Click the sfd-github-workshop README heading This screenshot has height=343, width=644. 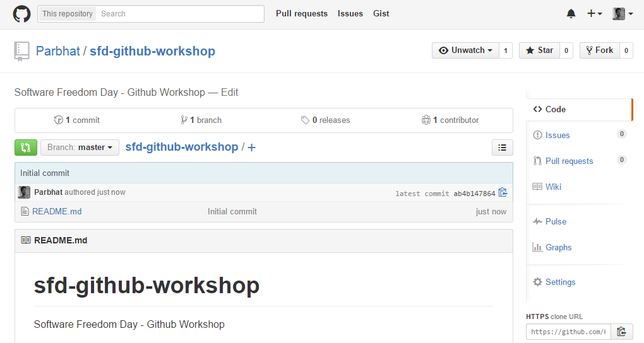click(146, 285)
